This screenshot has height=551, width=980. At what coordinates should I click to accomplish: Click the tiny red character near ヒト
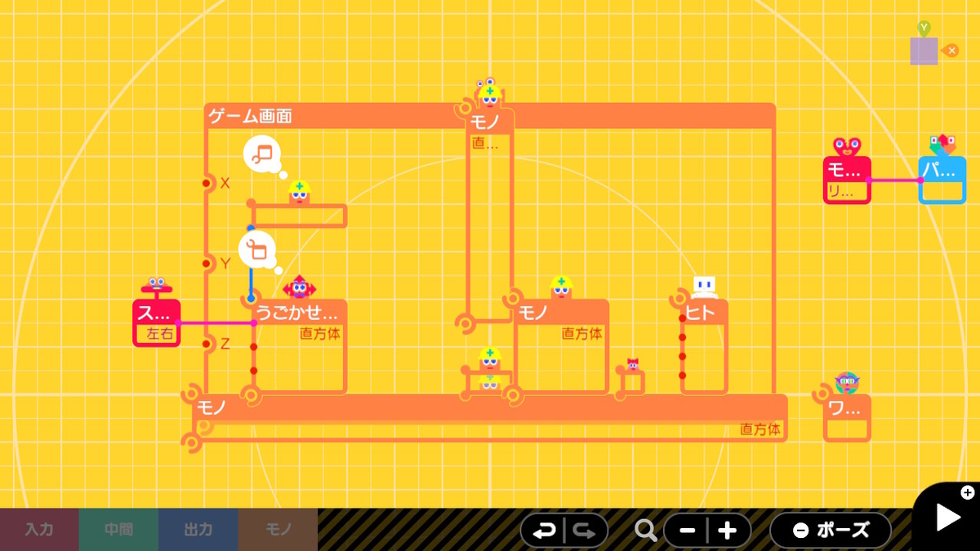(633, 364)
